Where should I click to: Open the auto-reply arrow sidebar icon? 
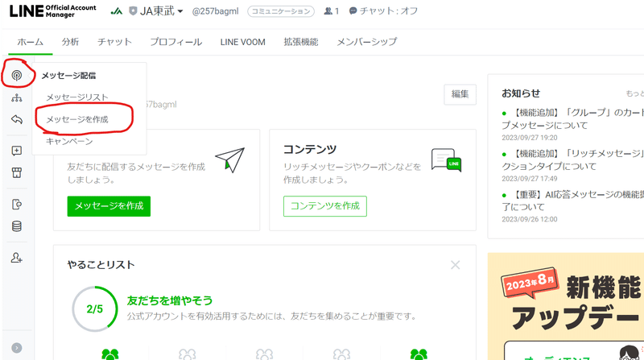coord(16,119)
